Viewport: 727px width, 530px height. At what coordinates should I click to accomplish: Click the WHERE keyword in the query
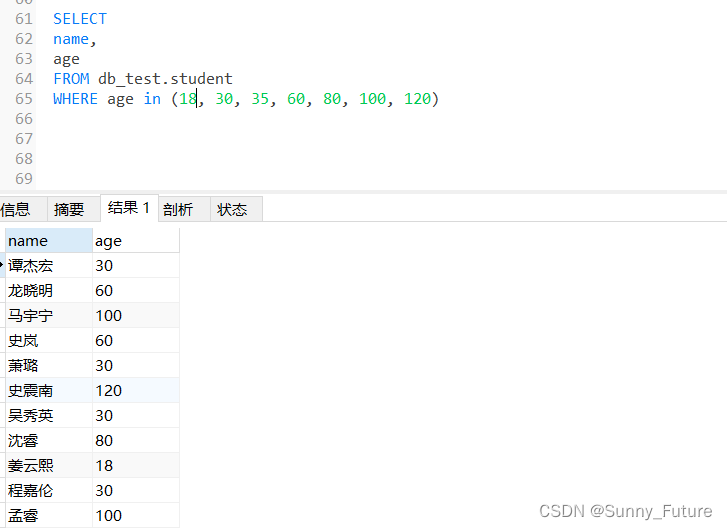click(75, 98)
